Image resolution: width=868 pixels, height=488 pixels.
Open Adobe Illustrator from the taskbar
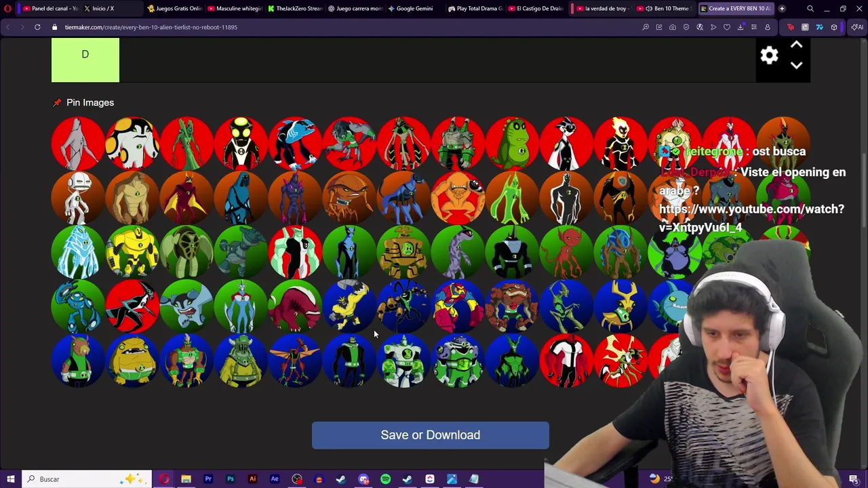point(252,479)
